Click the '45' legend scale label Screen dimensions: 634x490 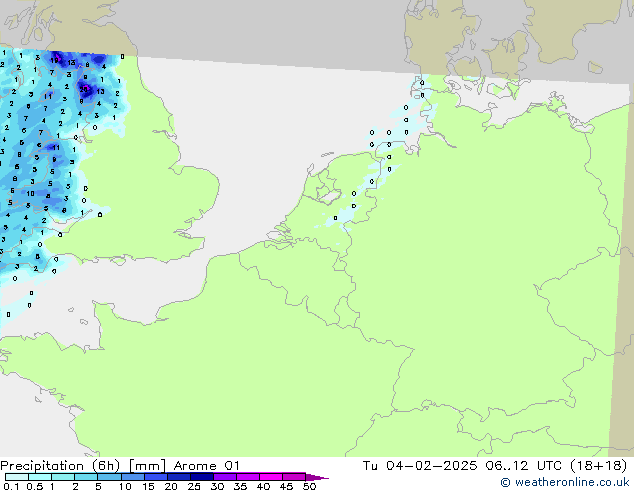pyautogui.click(x=286, y=486)
